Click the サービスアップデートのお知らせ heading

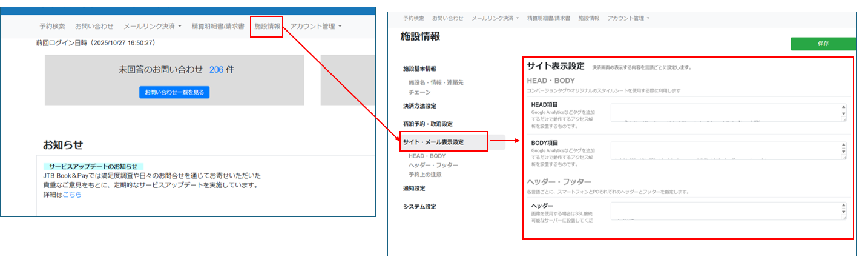93,166
